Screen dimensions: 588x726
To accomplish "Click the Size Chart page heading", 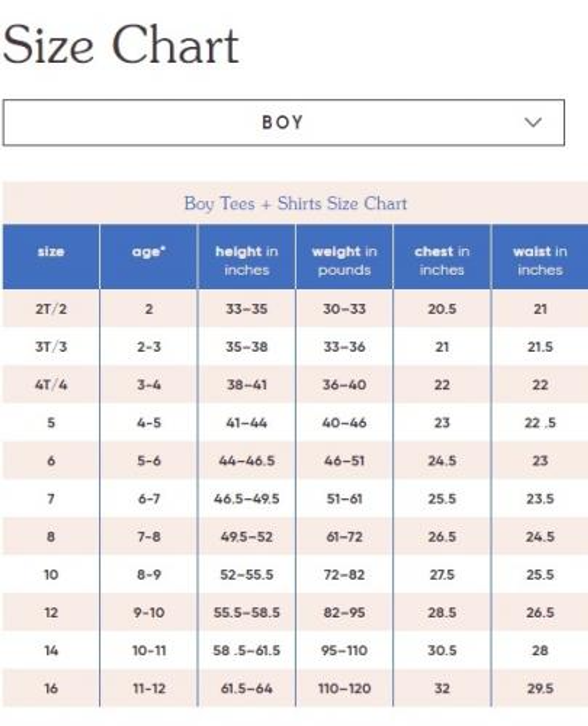I will pos(121,45).
